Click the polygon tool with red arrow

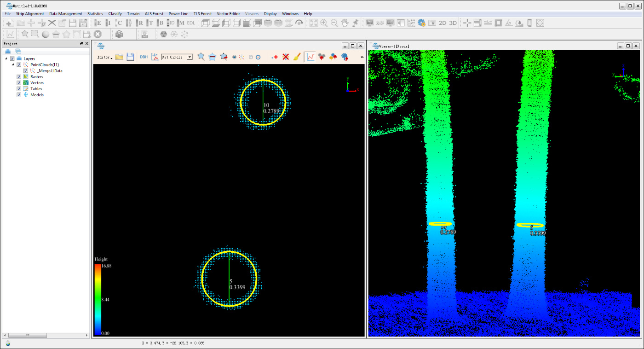coord(224,57)
